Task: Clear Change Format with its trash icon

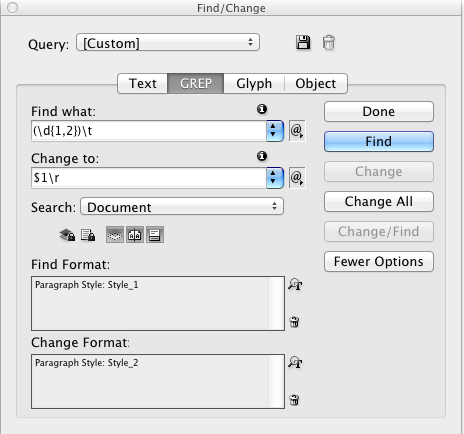Action: coord(294,400)
